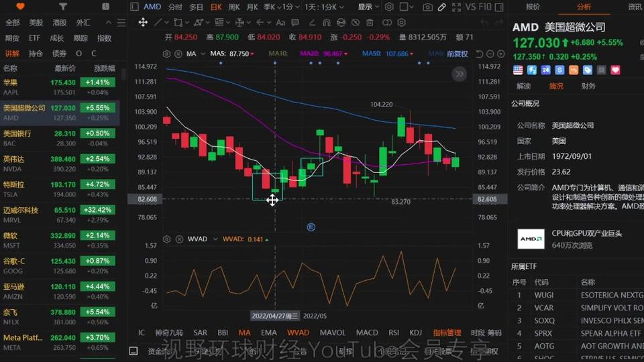Screen dimensions: 644x362
Task: Open chart settings gear in top bar
Action: click(x=389, y=7)
